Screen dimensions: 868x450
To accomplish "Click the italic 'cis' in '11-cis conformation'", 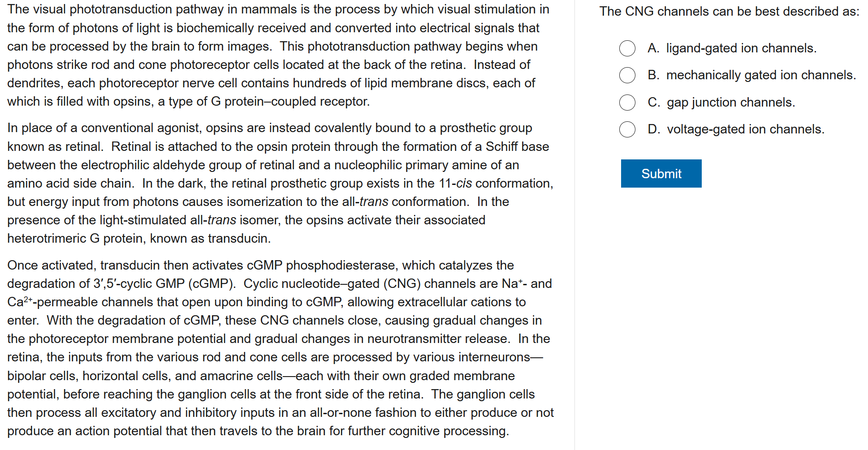I will pos(464,184).
